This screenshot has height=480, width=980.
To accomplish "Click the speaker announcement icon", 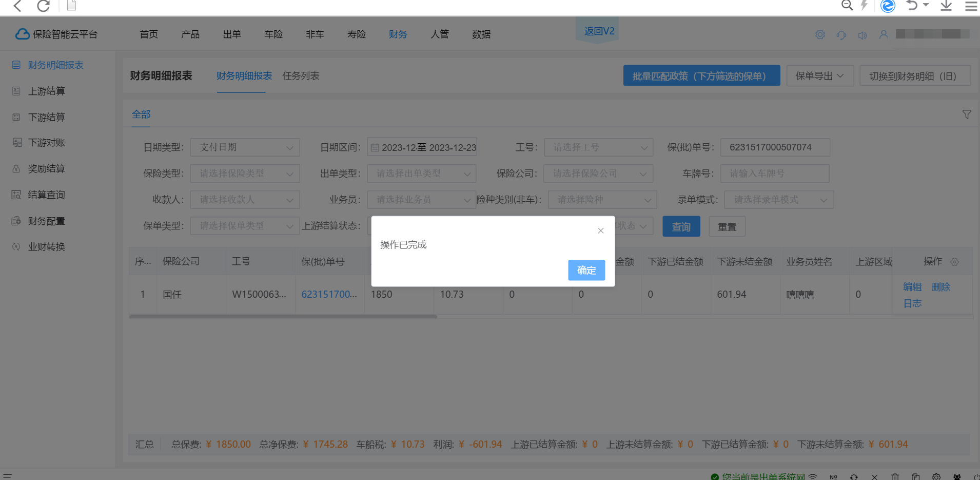I will coord(863,35).
